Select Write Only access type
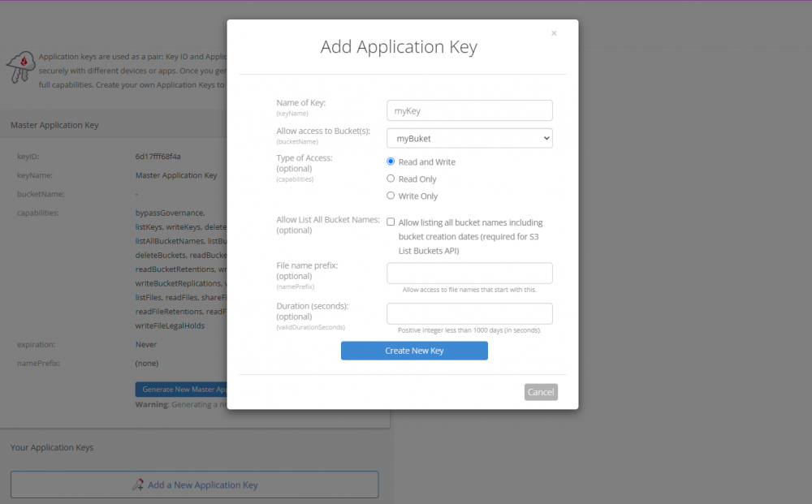This screenshot has height=504, width=812. (x=391, y=196)
